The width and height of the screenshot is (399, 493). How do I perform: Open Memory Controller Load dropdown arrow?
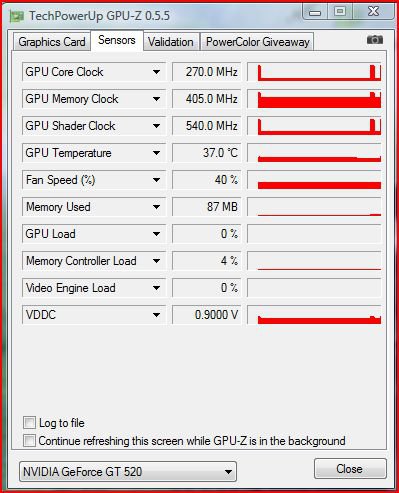[156, 261]
